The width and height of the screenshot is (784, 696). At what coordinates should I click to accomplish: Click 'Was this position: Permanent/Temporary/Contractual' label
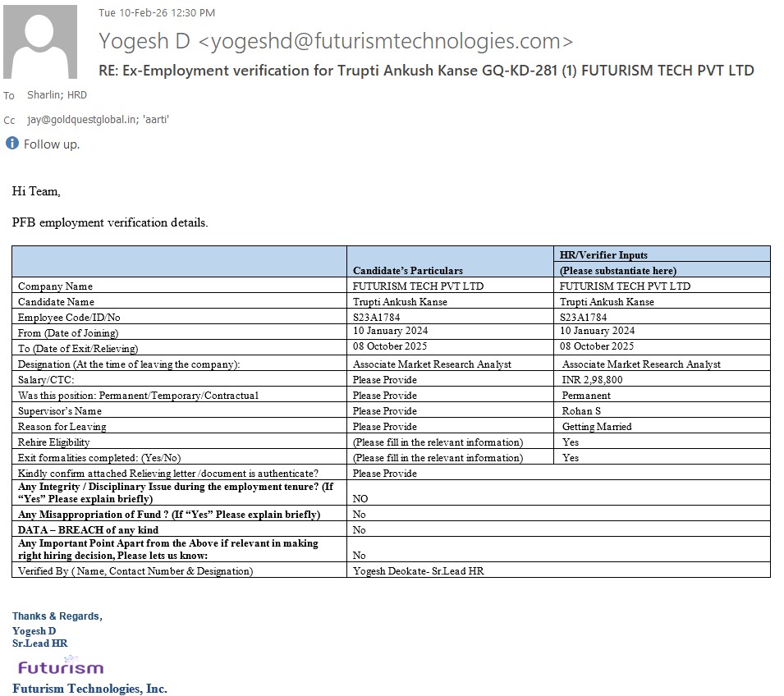pos(138,395)
